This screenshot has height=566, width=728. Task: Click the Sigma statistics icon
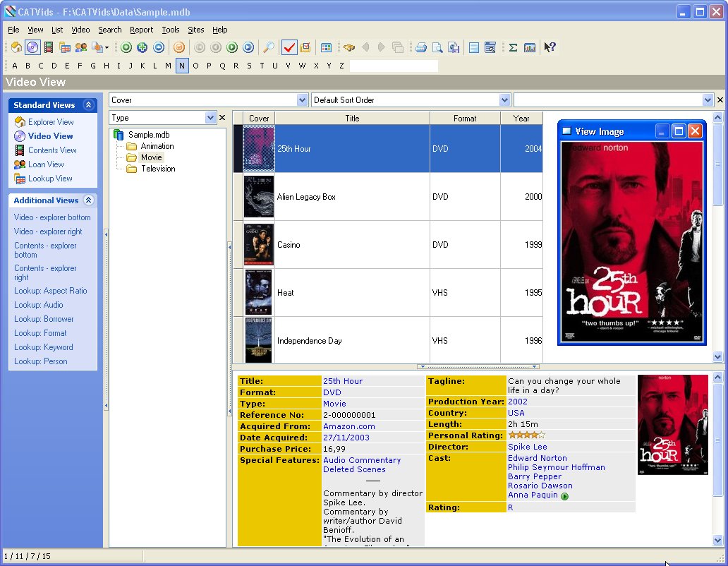pos(513,47)
